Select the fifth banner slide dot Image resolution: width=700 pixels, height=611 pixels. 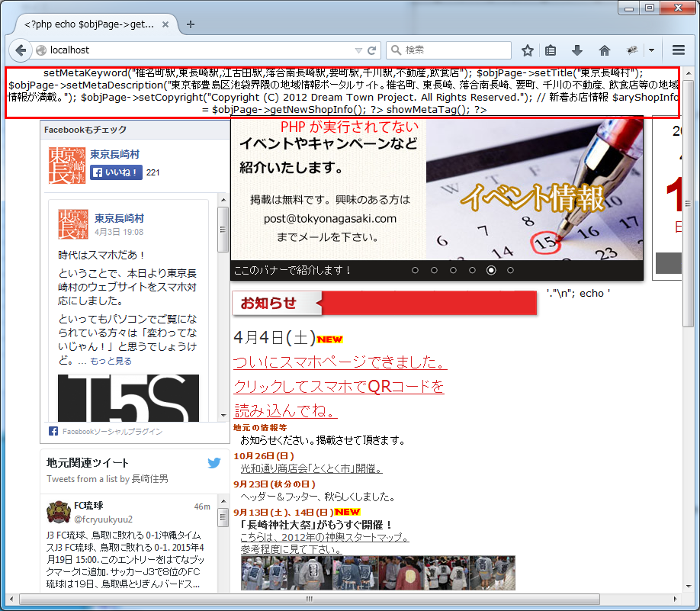491,270
